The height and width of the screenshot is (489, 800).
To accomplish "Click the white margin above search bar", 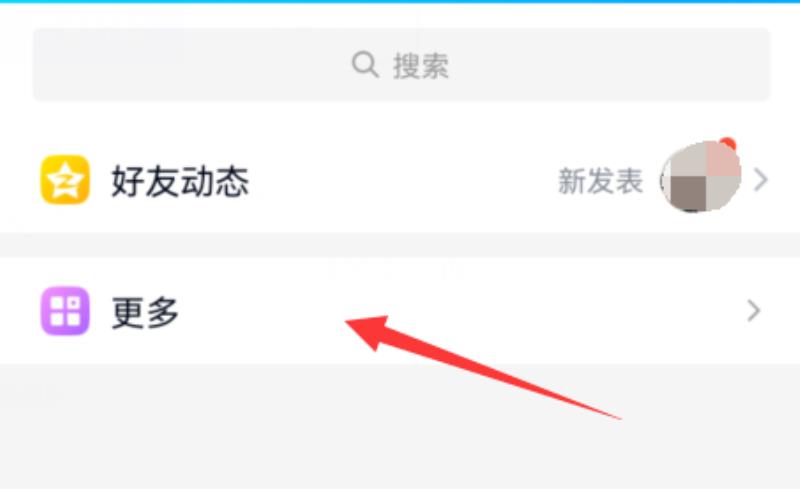I will pos(400,15).
